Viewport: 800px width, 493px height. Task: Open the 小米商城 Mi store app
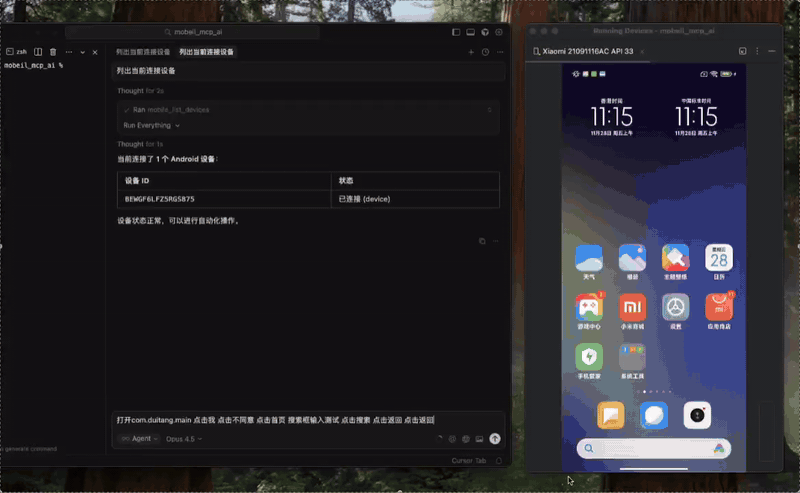pos(632,311)
